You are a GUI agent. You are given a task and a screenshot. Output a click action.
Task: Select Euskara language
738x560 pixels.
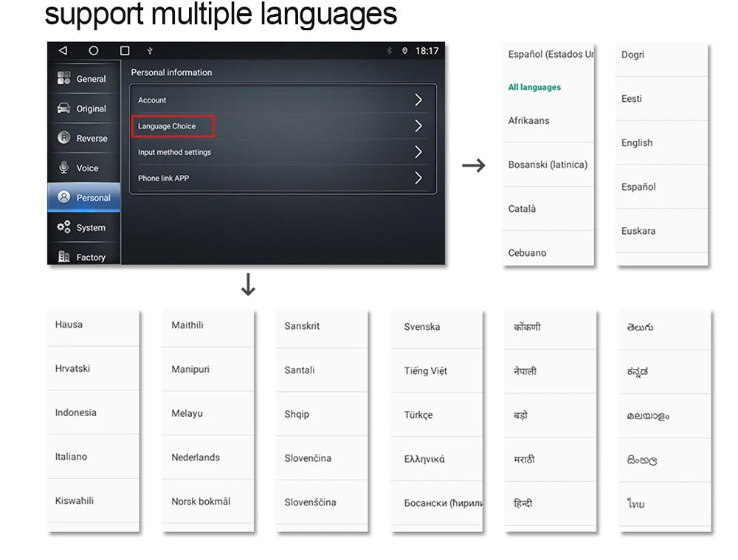click(662, 231)
